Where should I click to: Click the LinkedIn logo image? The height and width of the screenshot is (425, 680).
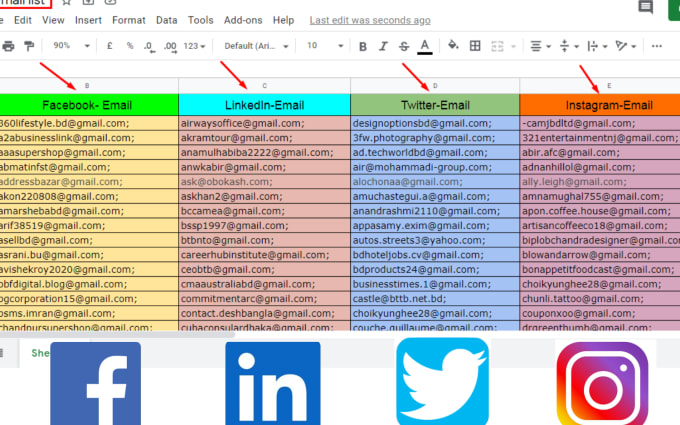[273, 383]
